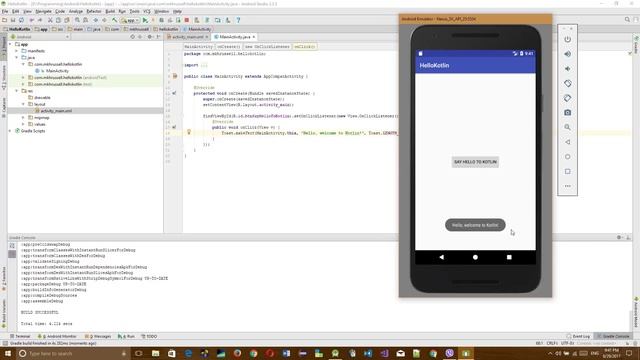Click emulator Rotate Right icon
This screenshot has width=640, height=360.
click(x=567, y=98)
